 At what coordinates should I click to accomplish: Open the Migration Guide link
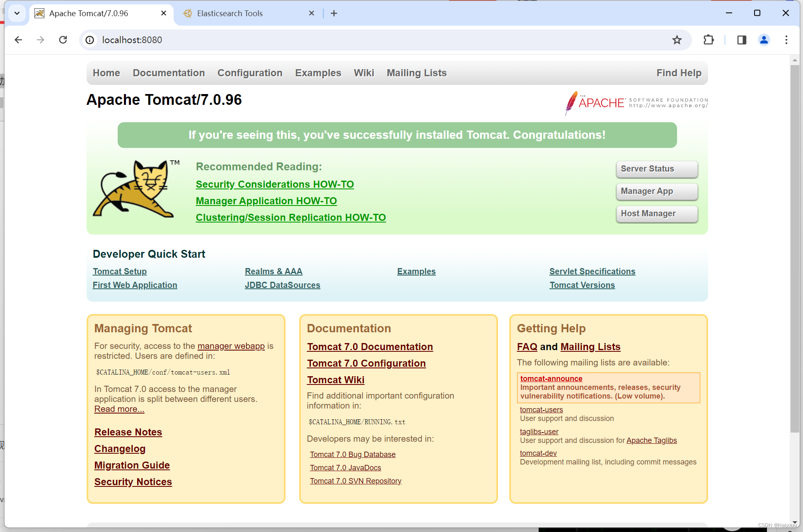(x=132, y=465)
